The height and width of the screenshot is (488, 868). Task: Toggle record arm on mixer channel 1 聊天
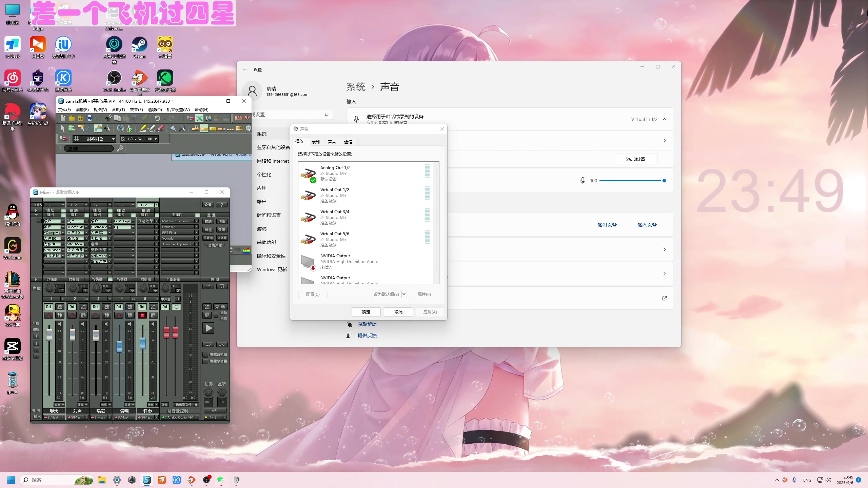click(49, 315)
